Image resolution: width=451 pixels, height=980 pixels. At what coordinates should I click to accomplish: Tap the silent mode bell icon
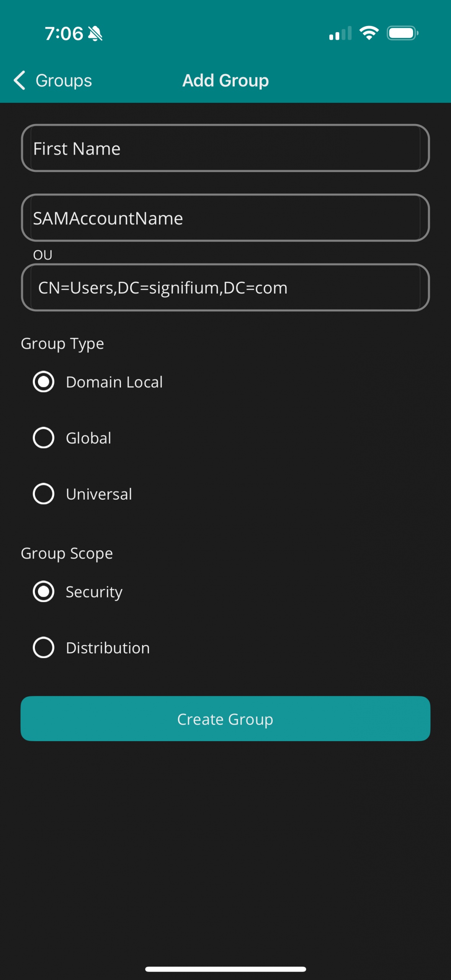click(x=95, y=34)
